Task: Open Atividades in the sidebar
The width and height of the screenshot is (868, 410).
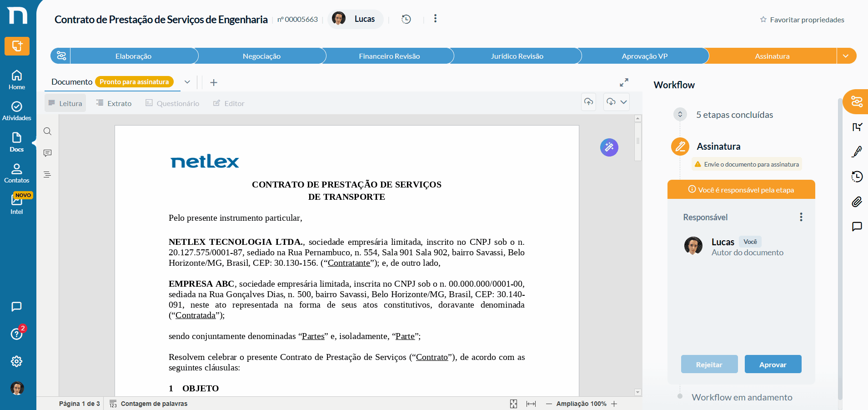Action: (x=17, y=111)
